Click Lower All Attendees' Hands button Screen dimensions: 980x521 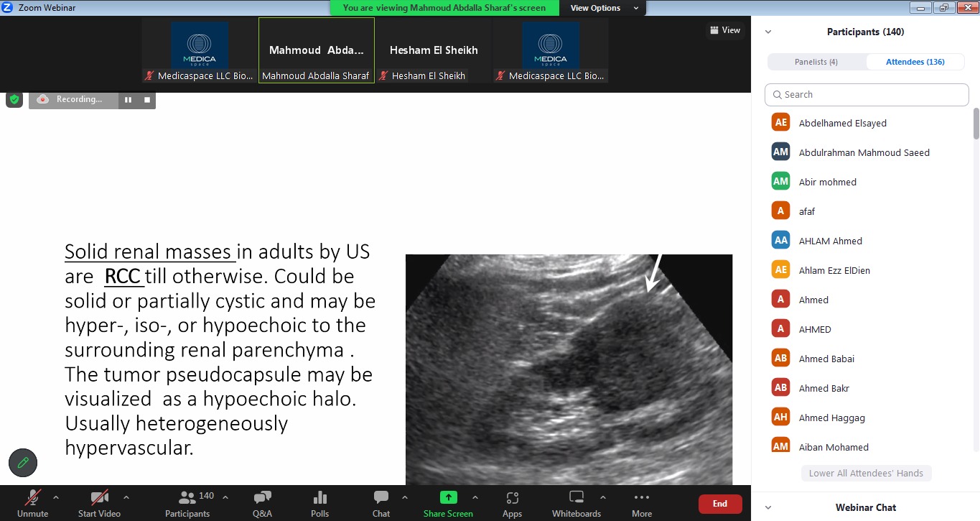click(x=866, y=473)
